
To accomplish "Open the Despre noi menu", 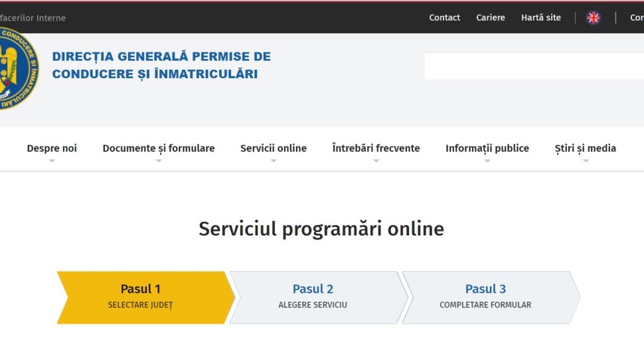I will tap(52, 148).
